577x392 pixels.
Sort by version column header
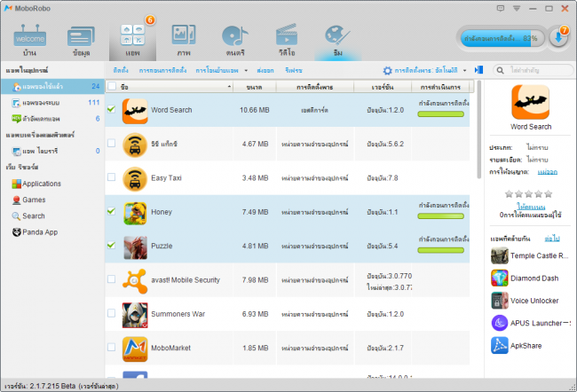pyautogui.click(x=383, y=87)
